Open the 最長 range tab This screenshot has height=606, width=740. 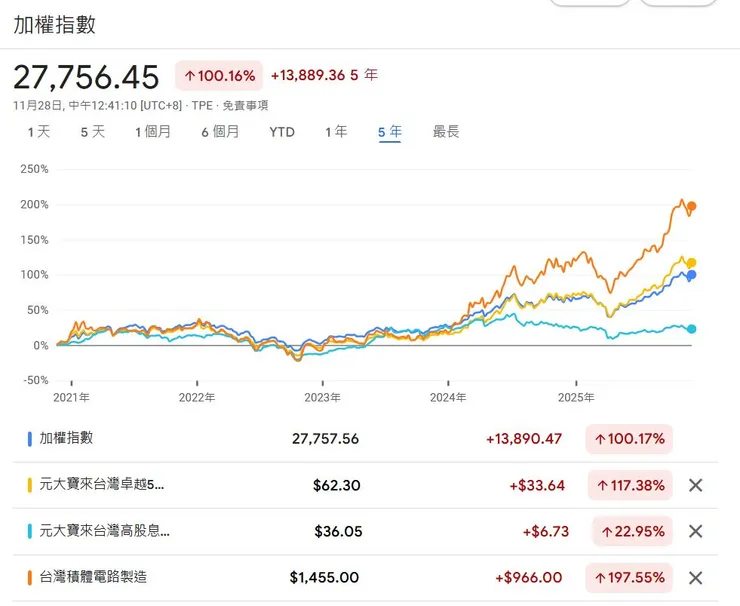click(446, 132)
